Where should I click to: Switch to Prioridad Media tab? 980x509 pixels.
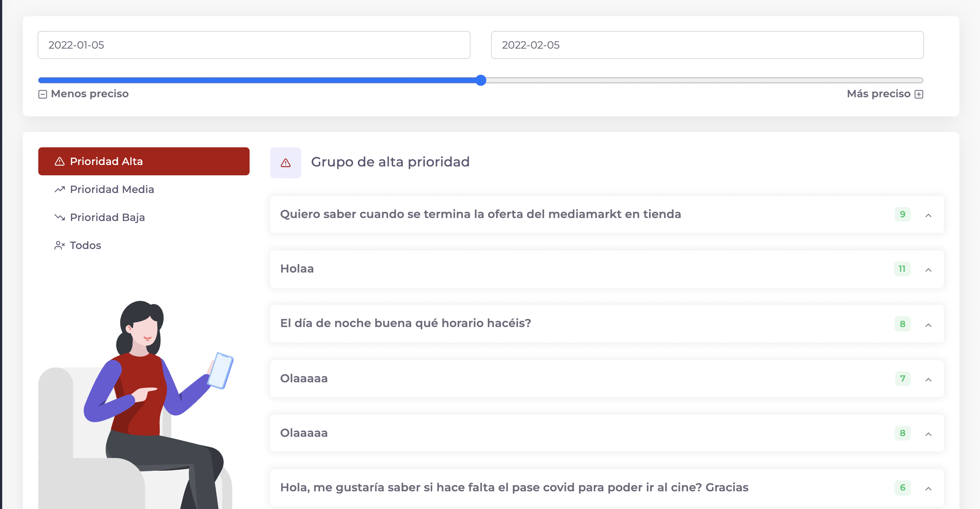[x=144, y=189]
